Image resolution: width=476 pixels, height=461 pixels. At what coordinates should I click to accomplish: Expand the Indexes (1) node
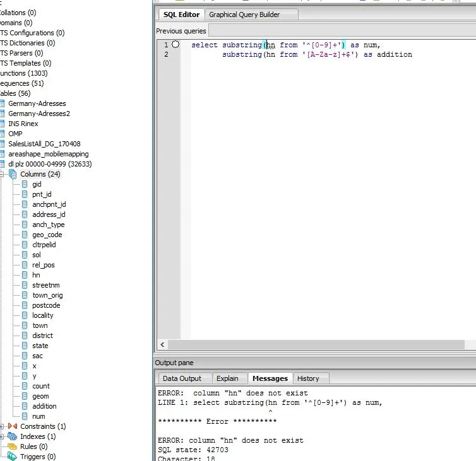click(x=2, y=436)
